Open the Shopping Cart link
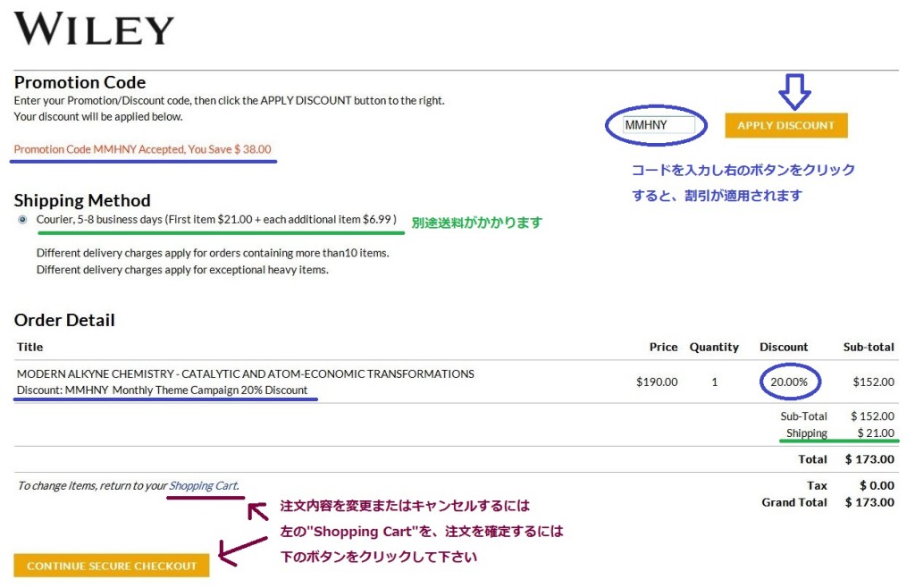 point(203,486)
